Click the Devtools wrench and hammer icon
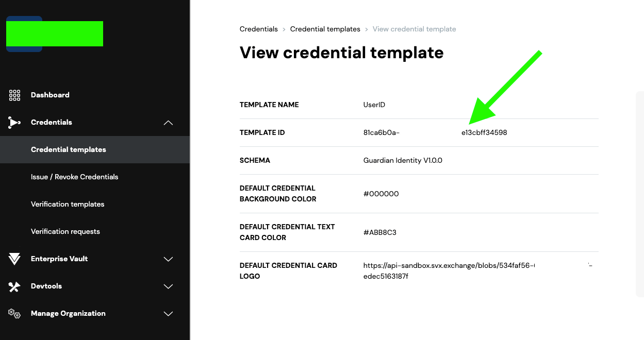 point(14,286)
